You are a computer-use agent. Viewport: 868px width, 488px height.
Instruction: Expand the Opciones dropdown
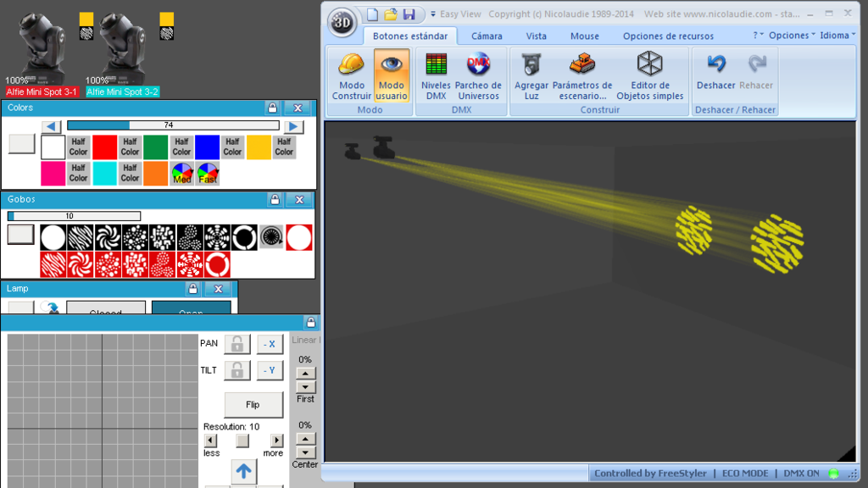[792, 36]
